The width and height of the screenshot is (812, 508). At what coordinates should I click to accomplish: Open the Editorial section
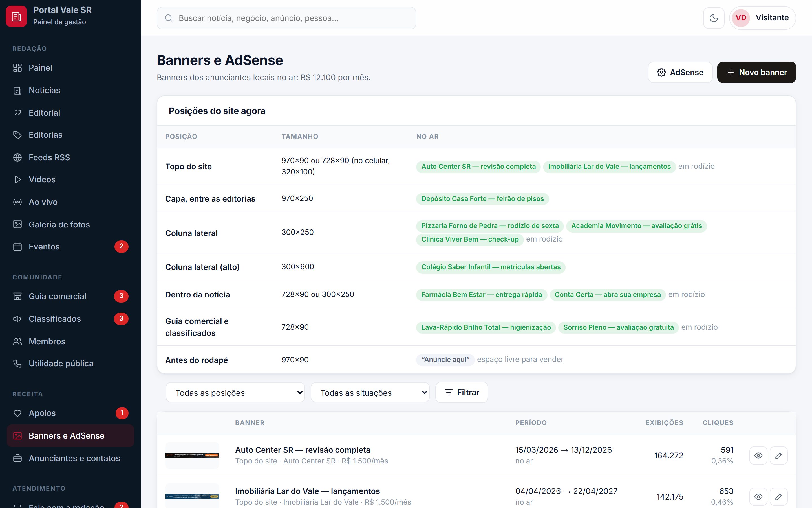[70, 113]
